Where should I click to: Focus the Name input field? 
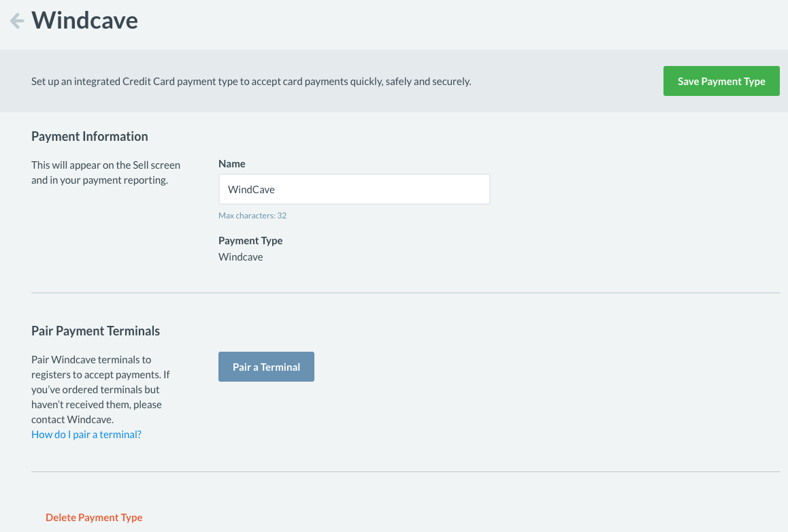point(354,189)
